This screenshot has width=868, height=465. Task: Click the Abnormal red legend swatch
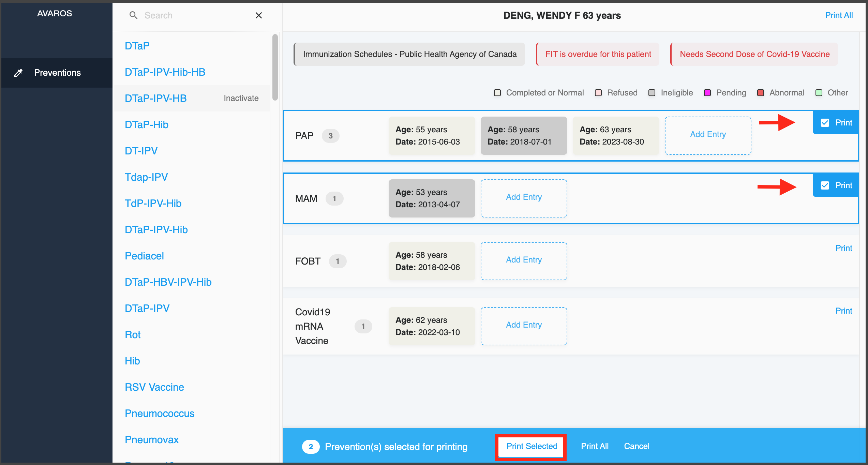[761, 93]
